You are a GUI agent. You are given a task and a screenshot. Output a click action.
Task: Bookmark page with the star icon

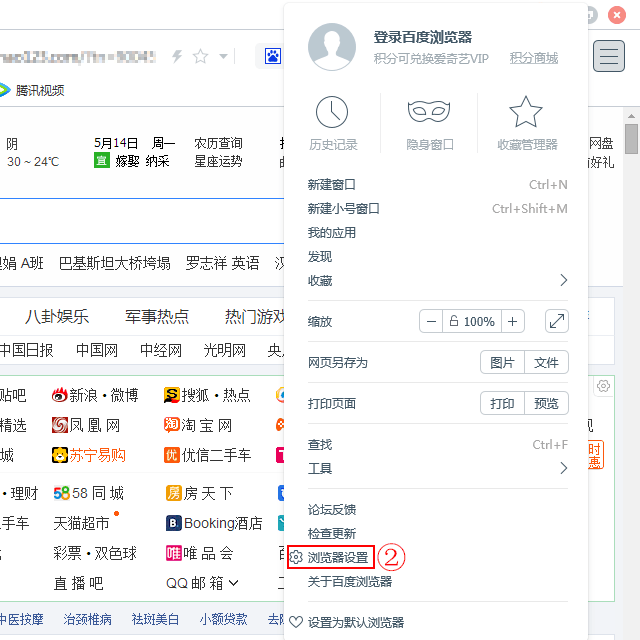tap(200, 56)
